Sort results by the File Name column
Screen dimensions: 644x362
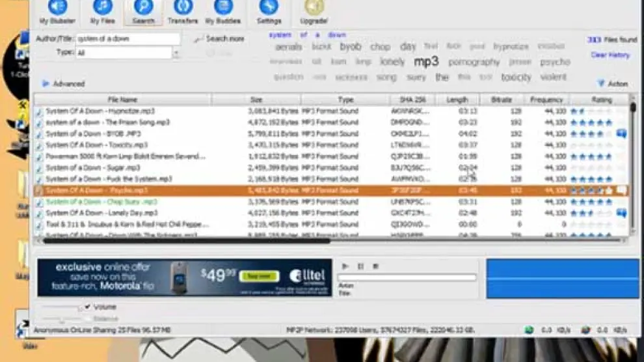(x=122, y=100)
